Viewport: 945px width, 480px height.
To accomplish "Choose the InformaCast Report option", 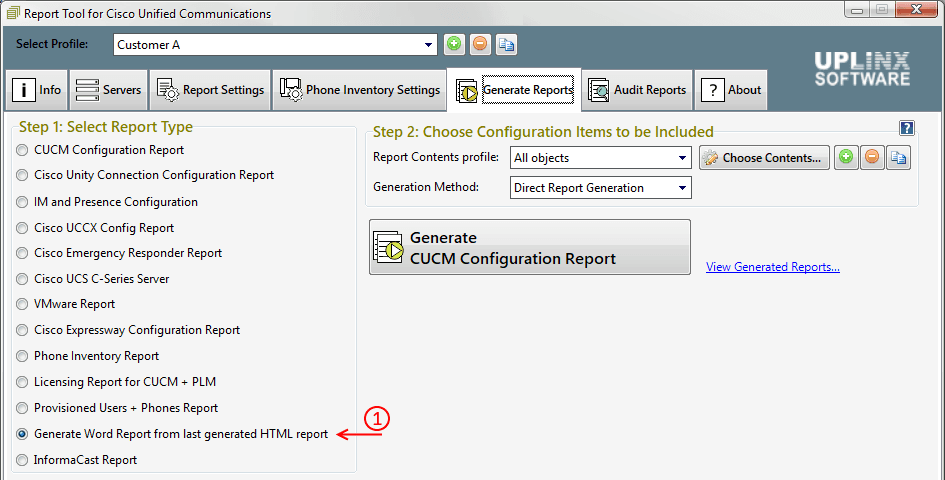I will (77, 460).
